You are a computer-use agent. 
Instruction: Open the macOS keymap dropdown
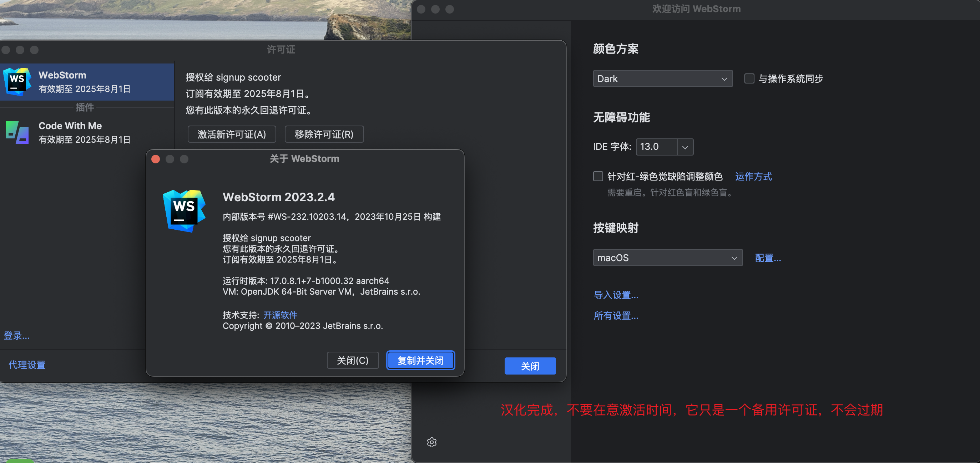[668, 258]
